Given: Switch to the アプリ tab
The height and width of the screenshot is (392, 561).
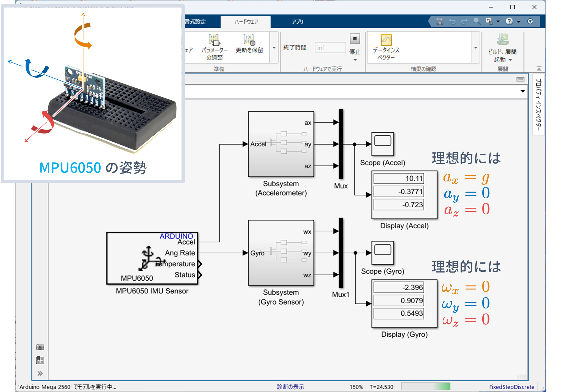Looking at the screenshot, I should pyautogui.click(x=297, y=22).
